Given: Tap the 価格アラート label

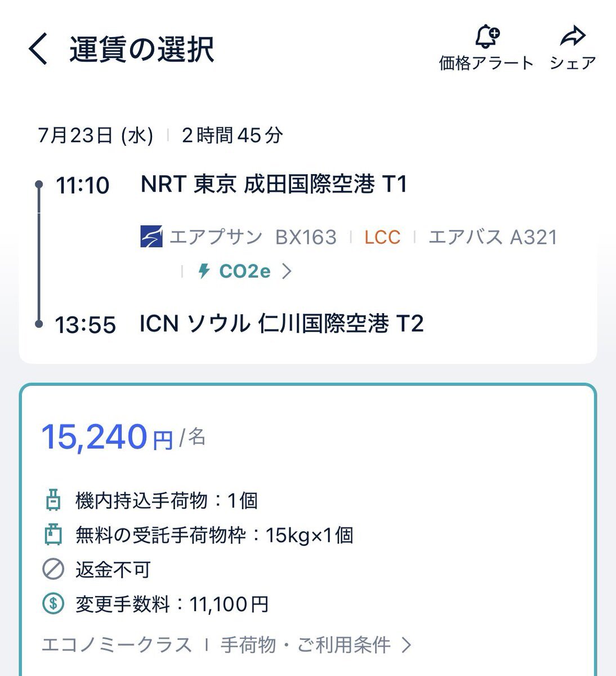Looking at the screenshot, I should [486, 63].
